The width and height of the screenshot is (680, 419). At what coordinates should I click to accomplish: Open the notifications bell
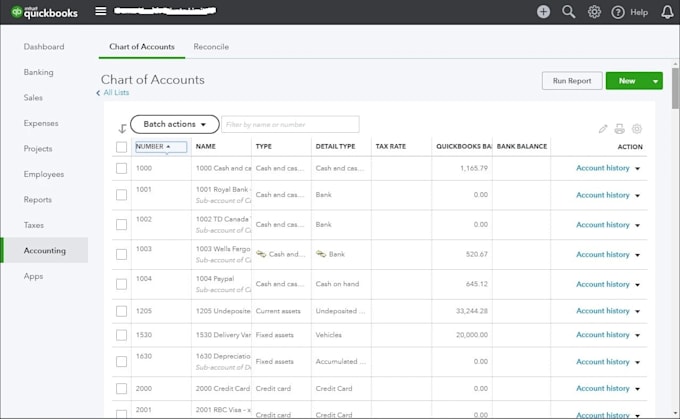[x=667, y=12]
